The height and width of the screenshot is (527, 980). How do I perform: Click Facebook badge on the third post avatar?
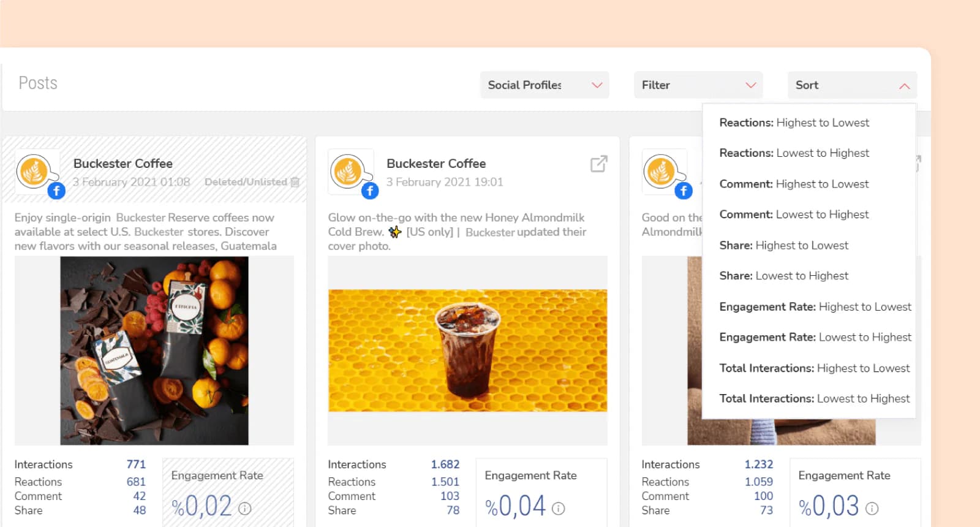coord(684,191)
